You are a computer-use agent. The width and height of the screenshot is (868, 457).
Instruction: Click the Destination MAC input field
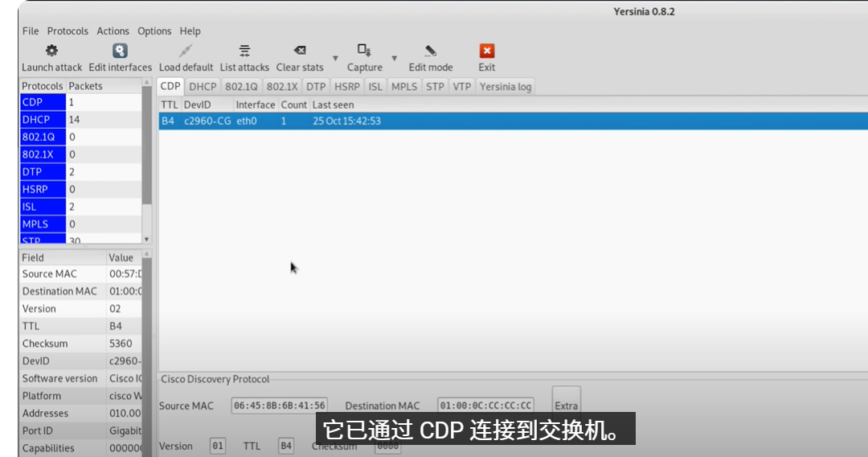coord(485,406)
